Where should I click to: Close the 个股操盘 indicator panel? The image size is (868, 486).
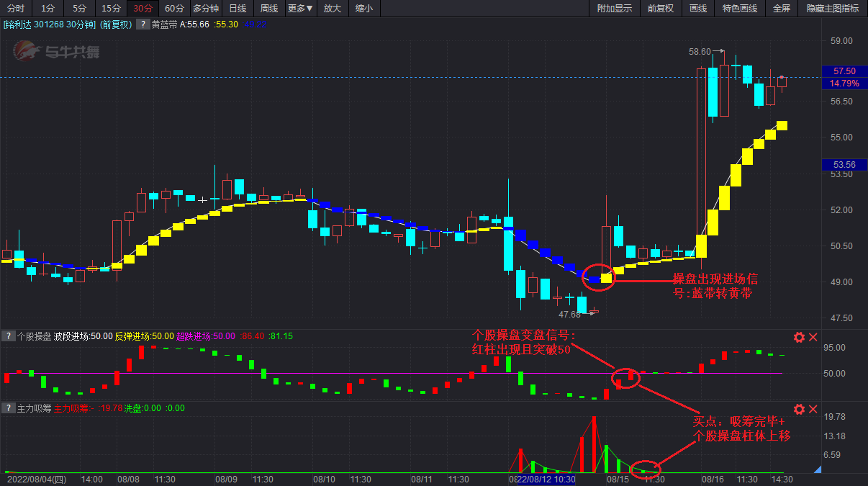click(x=813, y=337)
